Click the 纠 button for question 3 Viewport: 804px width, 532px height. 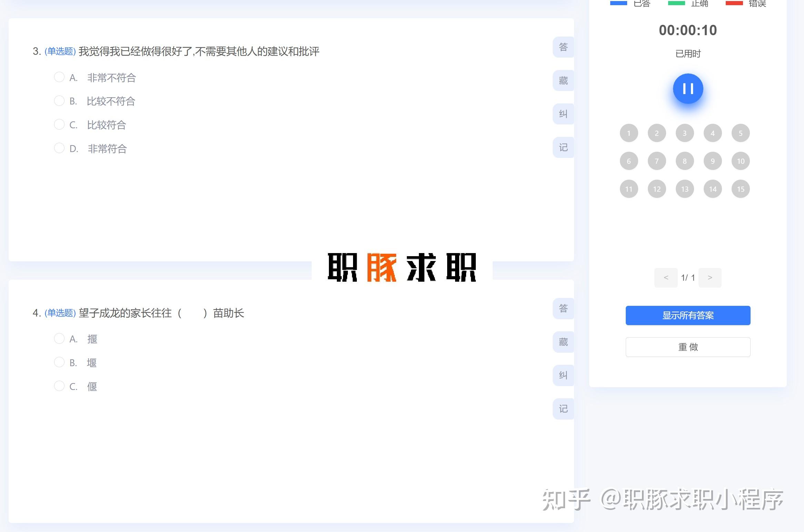click(x=563, y=114)
